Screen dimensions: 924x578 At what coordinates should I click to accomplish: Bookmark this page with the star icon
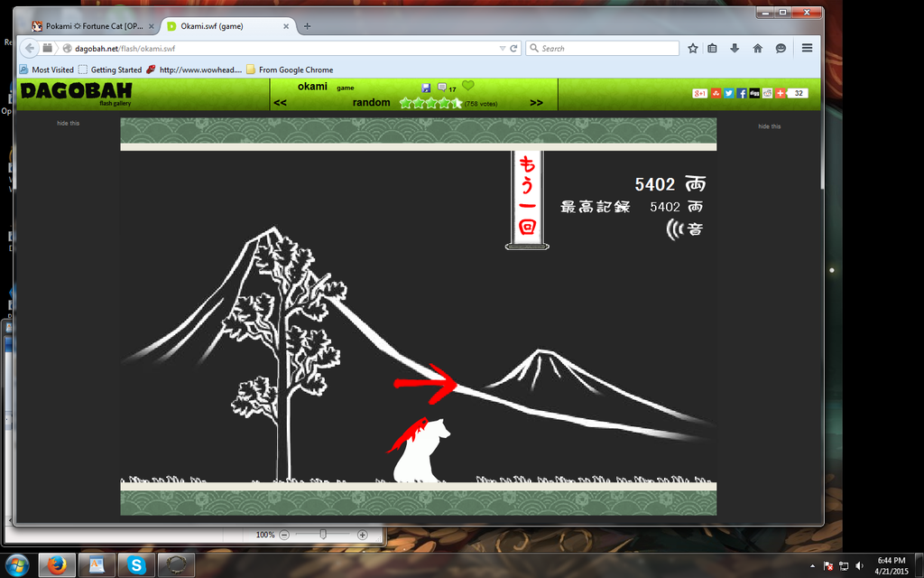693,49
